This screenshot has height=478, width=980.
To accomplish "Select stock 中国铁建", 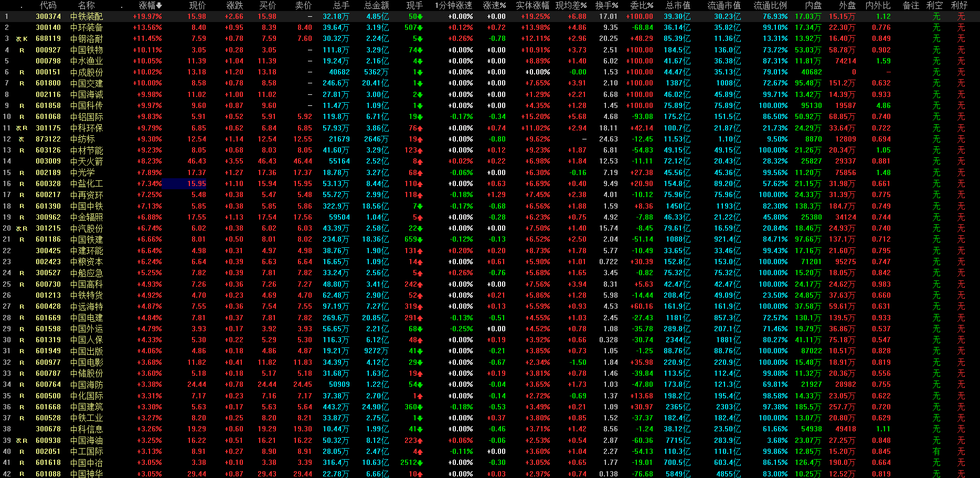I will pyautogui.click(x=87, y=240).
